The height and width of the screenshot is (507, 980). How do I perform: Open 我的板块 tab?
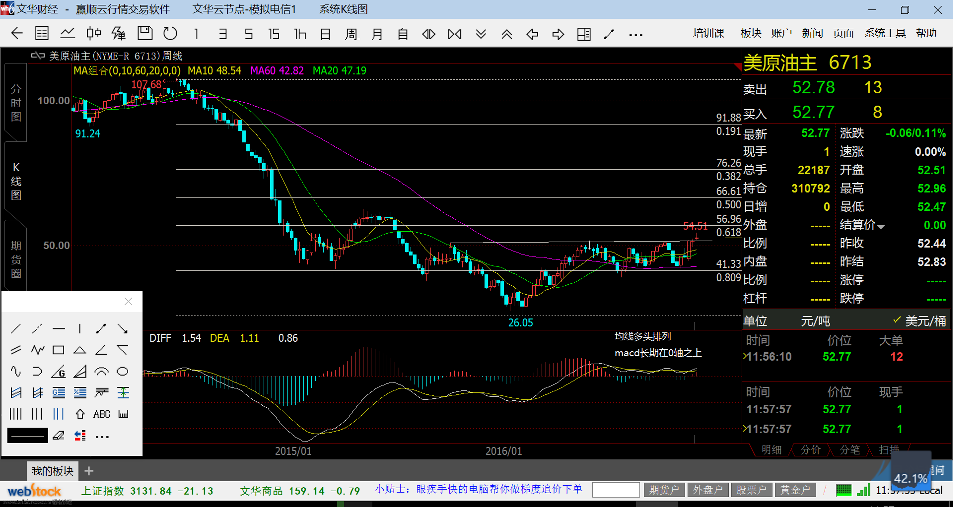(x=53, y=471)
